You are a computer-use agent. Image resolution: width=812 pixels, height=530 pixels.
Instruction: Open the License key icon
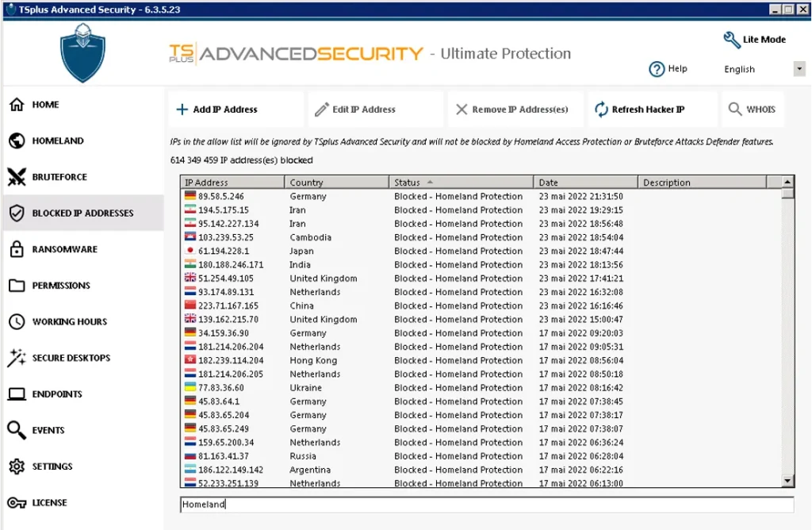(x=17, y=502)
